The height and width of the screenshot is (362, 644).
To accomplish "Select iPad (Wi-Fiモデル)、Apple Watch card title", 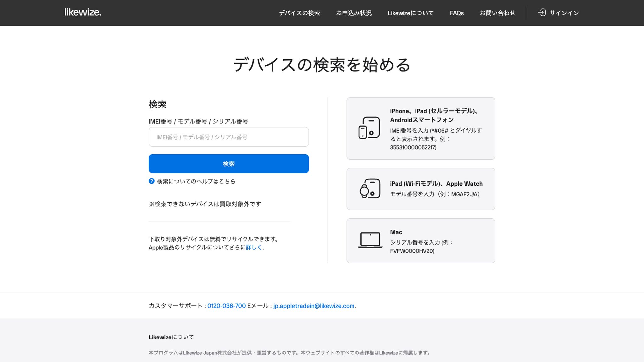I will [x=436, y=184].
